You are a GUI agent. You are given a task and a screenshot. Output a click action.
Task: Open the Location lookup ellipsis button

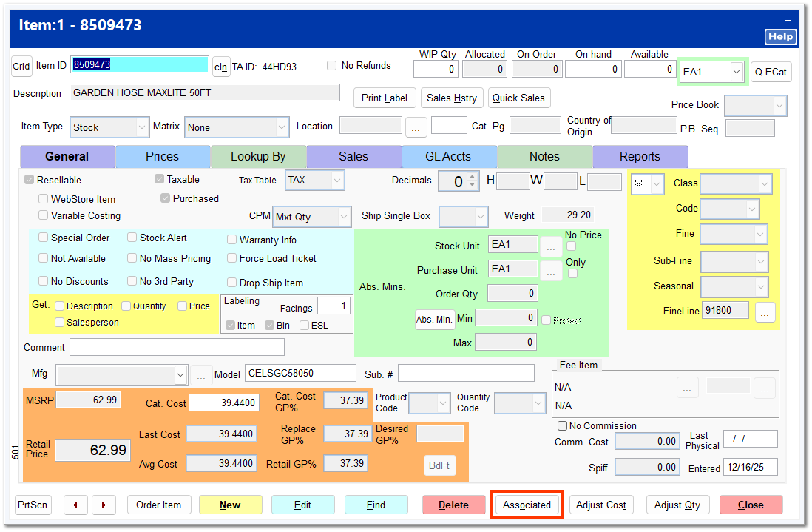415,127
